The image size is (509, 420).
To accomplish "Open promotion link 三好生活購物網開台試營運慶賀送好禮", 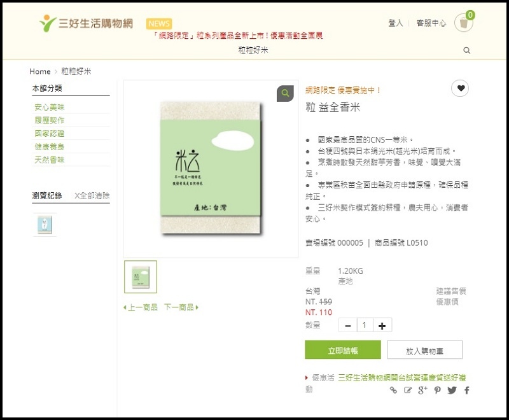I will coord(402,377).
